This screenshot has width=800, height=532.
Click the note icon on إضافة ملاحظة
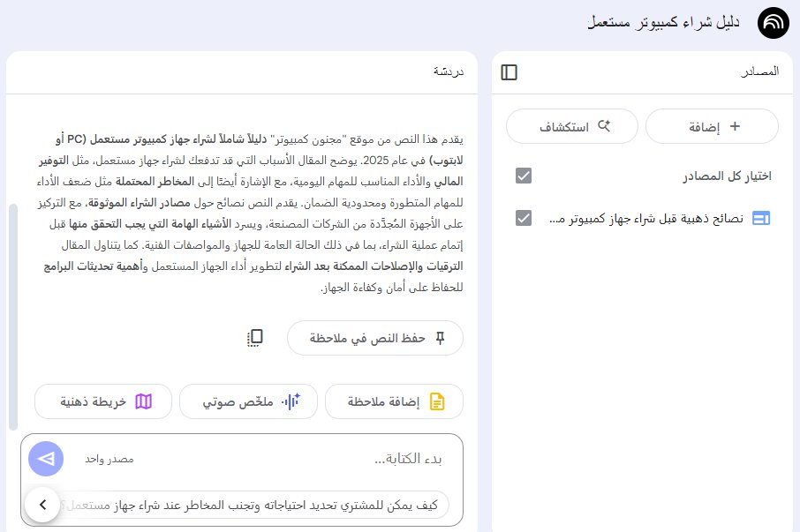click(x=436, y=401)
